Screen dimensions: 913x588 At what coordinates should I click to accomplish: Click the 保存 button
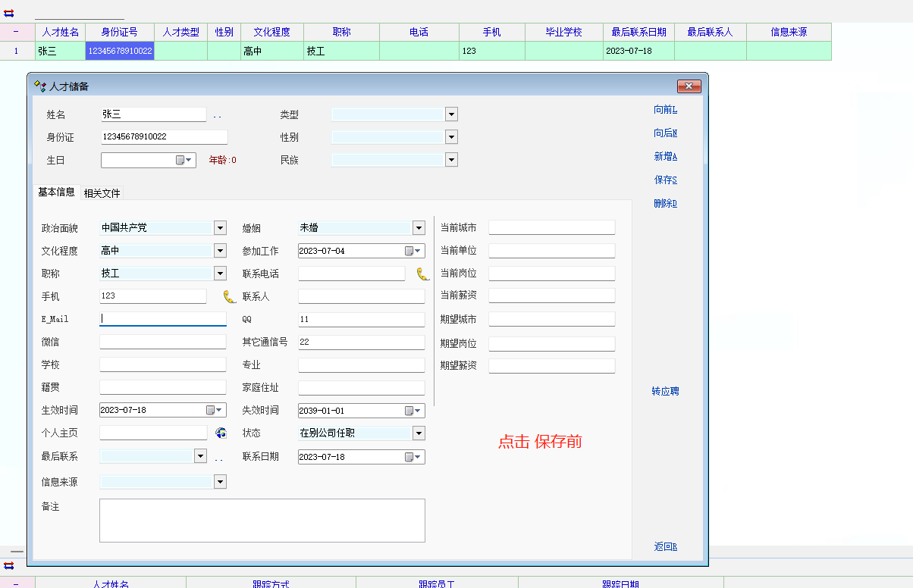coord(665,180)
